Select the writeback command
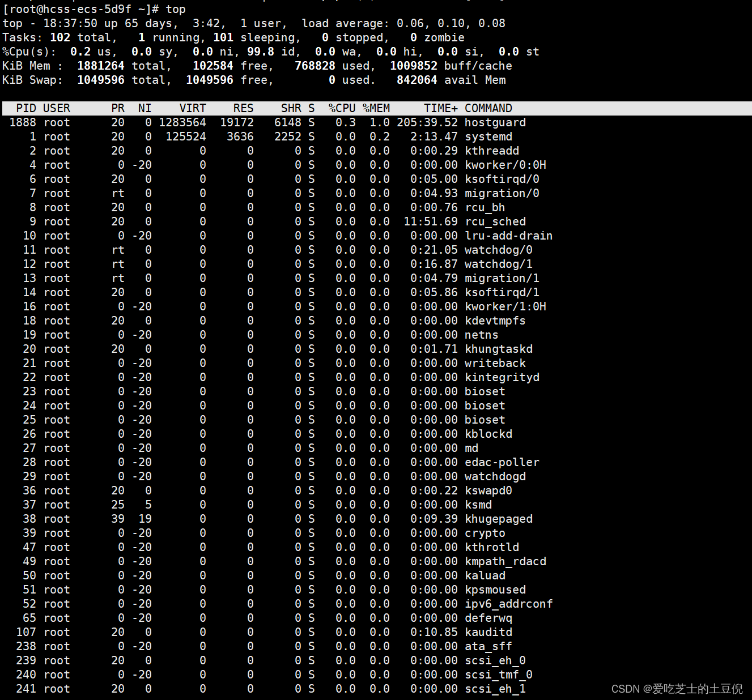This screenshot has width=752, height=700. click(x=495, y=363)
